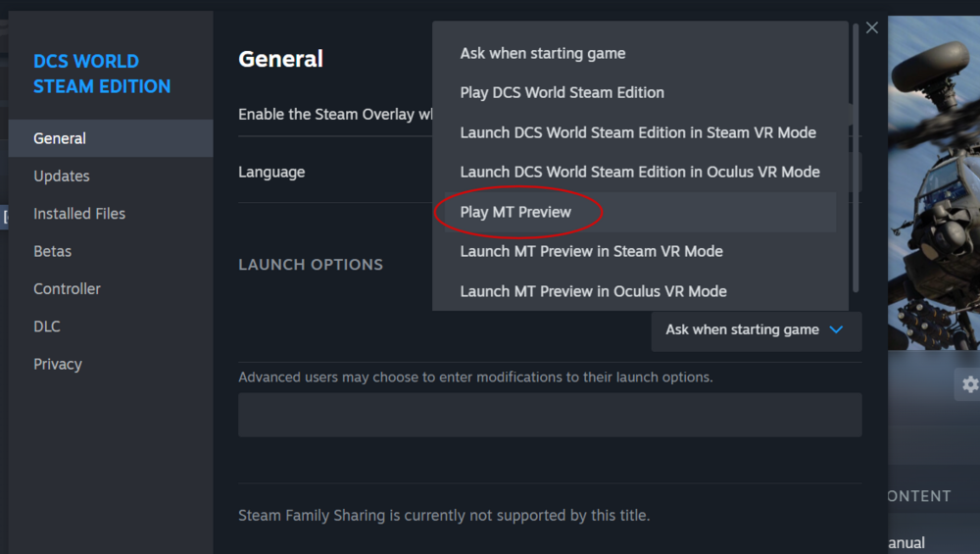This screenshot has width=980, height=554.
Task: Open the General settings tab
Action: click(60, 138)
